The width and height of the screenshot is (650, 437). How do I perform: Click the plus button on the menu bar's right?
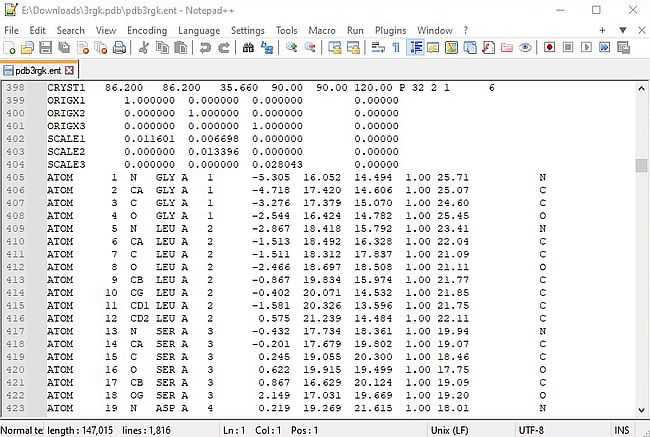602,30
